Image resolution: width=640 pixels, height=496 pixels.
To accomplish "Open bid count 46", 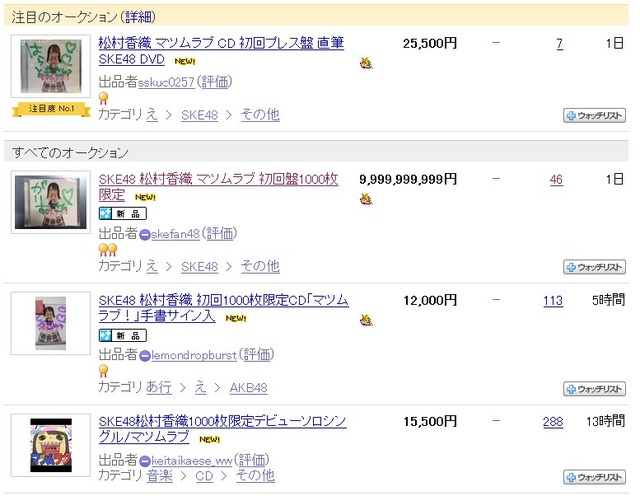I will (x=556, y=179).
